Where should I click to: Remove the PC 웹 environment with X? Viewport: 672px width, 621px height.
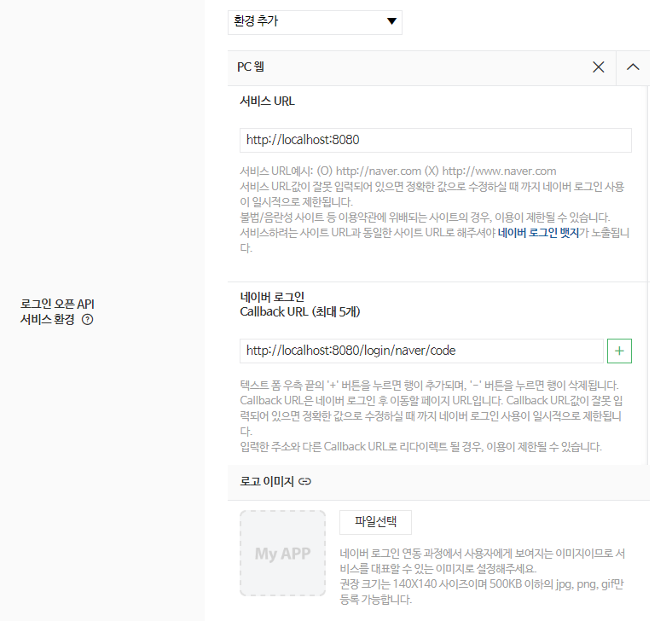click(x=599, y=67)
